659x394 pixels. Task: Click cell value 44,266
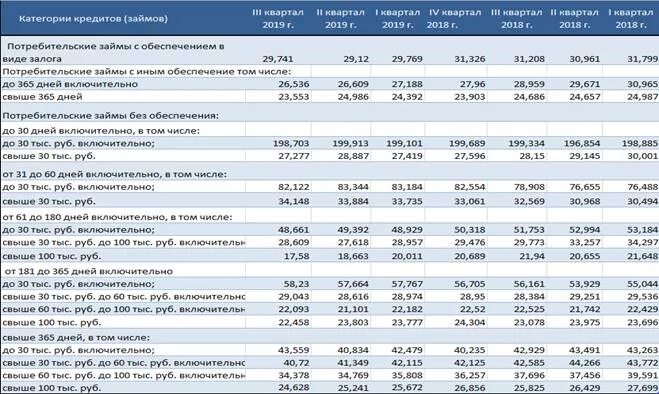click(585, 363)
